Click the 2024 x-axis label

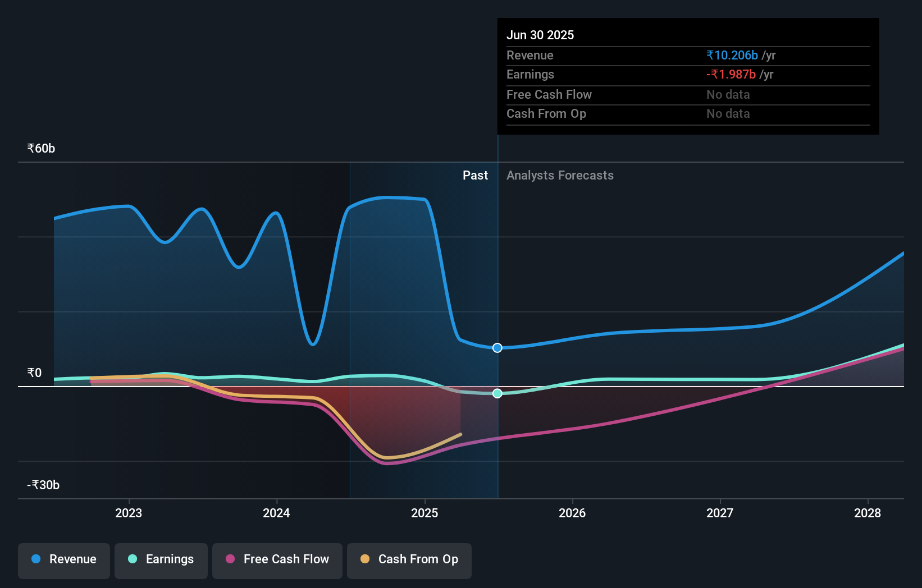coord(276,513)
